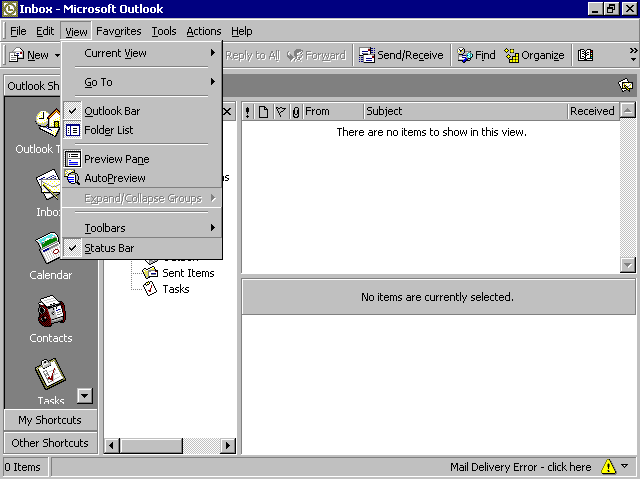Viewport: 640px width, 480px height.
Task: Click message list scroll down arrow
Action: (x=628, y=265)
